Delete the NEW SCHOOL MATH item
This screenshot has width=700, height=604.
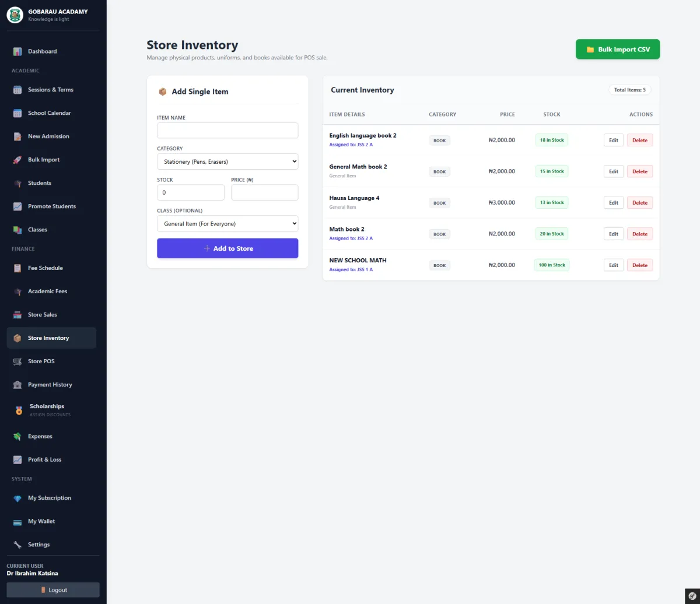[x=639, y=265]
